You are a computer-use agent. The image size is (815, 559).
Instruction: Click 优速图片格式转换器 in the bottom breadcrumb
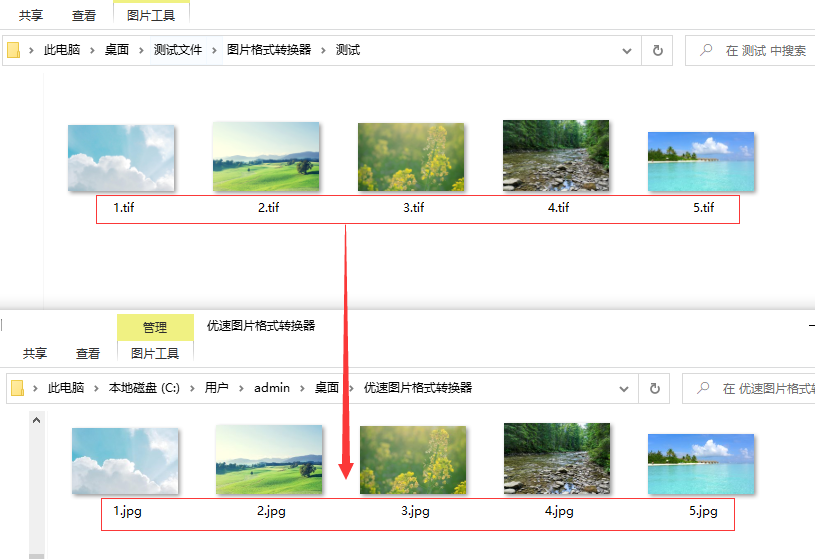(x=418, y=388)
